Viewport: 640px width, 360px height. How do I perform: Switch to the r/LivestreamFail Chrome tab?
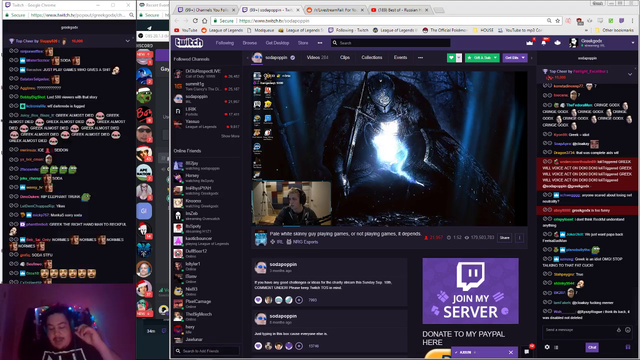(335, 10)
